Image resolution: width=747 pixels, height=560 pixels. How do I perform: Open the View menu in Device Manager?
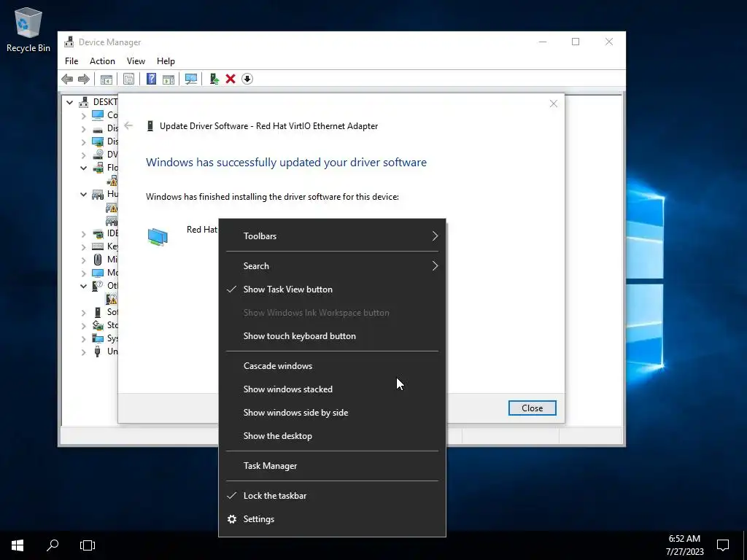pos(136,61)
